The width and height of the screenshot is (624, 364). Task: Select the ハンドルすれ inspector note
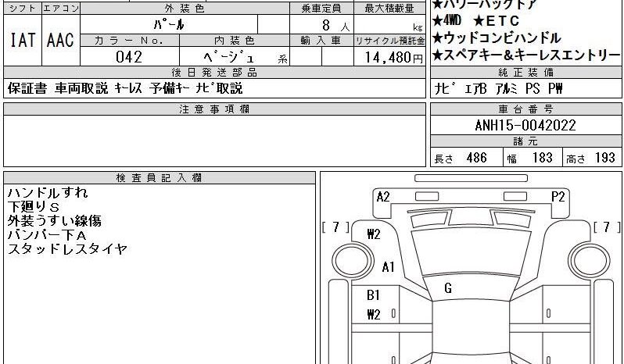coord(48,193)
